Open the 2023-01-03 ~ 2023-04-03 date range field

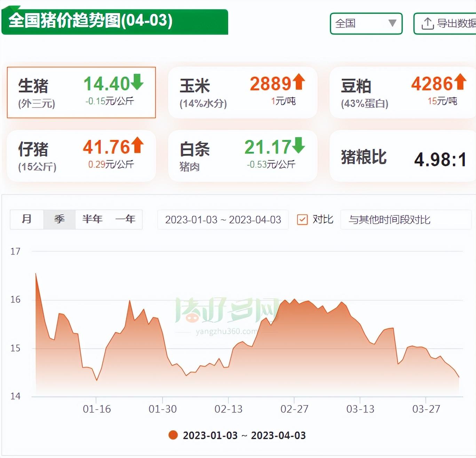click(x=223, y=220)
